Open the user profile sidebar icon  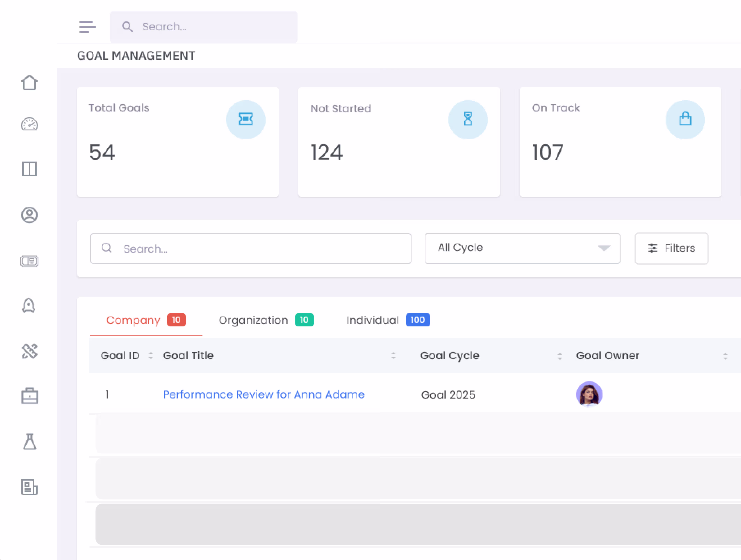pos(30,215)
